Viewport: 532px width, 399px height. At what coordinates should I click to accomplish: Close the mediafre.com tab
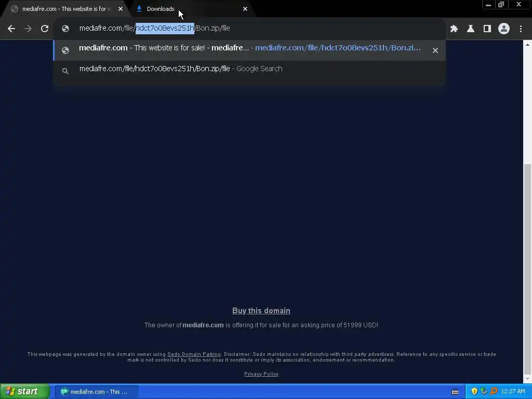pos(121,9)
